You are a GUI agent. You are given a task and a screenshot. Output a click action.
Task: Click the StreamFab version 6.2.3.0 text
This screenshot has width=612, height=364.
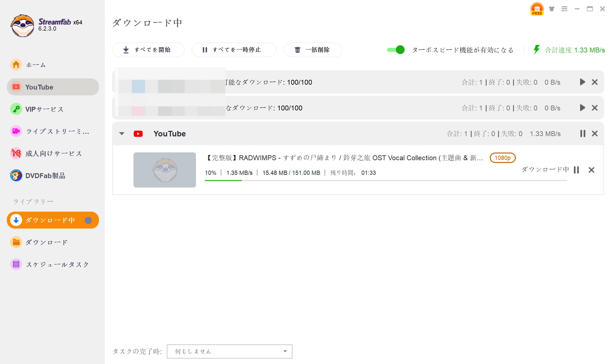click(47, 29)
